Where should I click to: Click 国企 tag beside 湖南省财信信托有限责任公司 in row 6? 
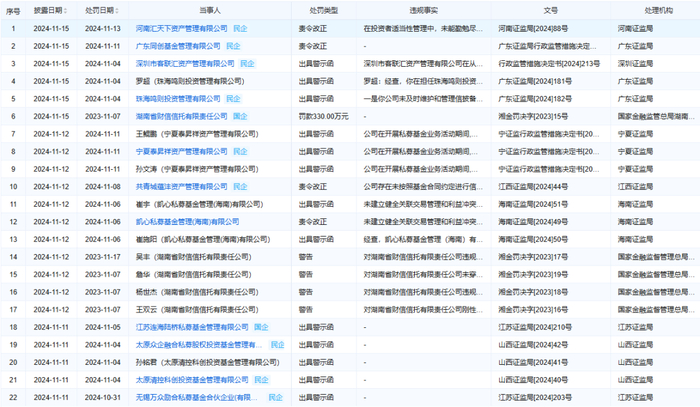coord(240,116)
